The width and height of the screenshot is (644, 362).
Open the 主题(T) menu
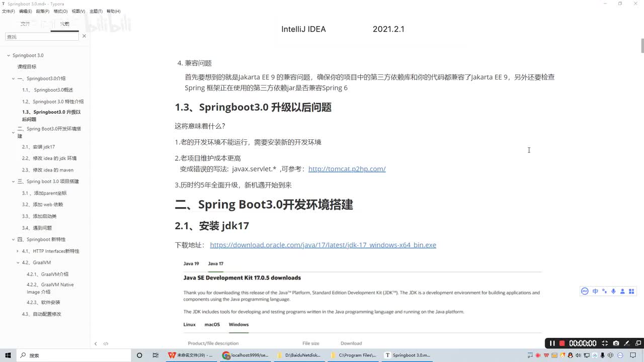[96, 11]
